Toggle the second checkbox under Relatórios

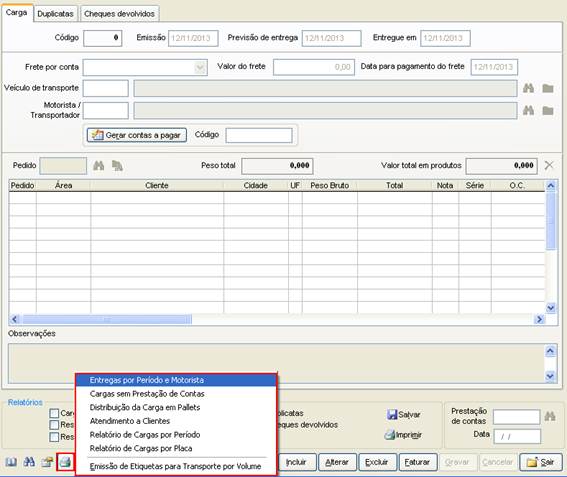54,425
